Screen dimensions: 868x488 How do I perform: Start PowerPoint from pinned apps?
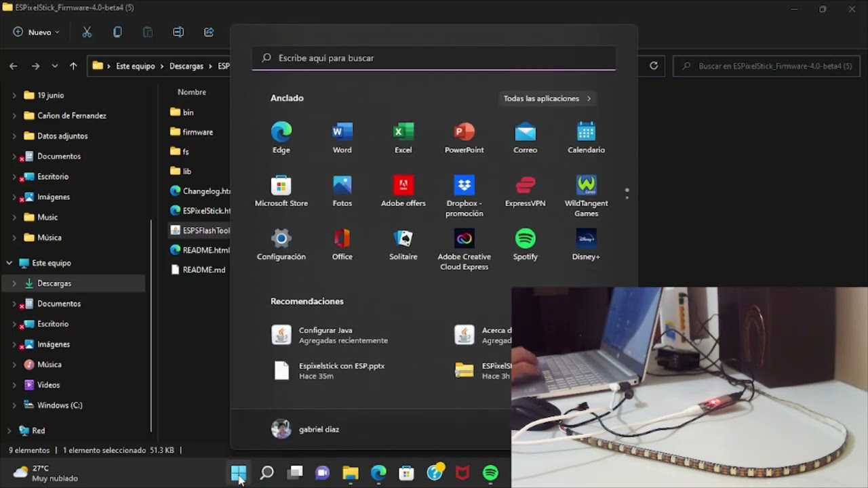coord(464,138)
